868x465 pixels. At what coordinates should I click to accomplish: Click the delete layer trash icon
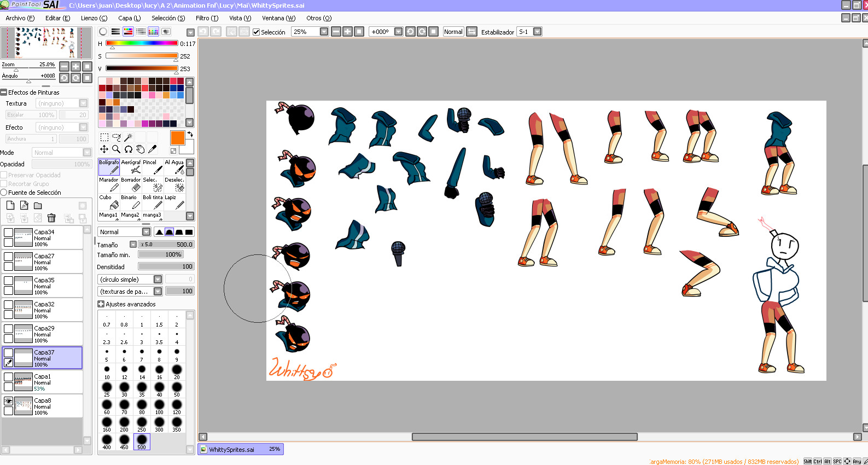[51, 218]
